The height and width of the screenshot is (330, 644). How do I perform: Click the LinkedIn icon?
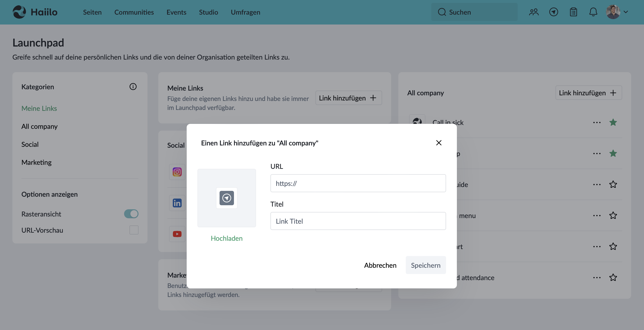click(x=177, y=203)
